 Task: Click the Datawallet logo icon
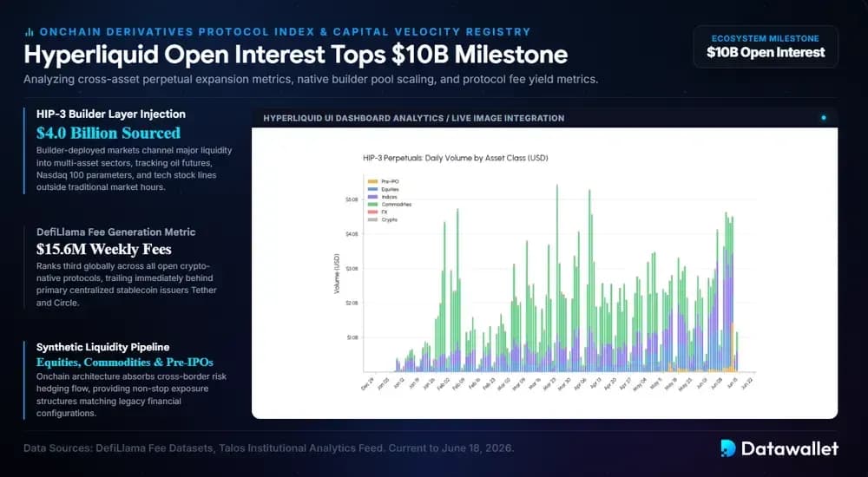click(728, 448)
